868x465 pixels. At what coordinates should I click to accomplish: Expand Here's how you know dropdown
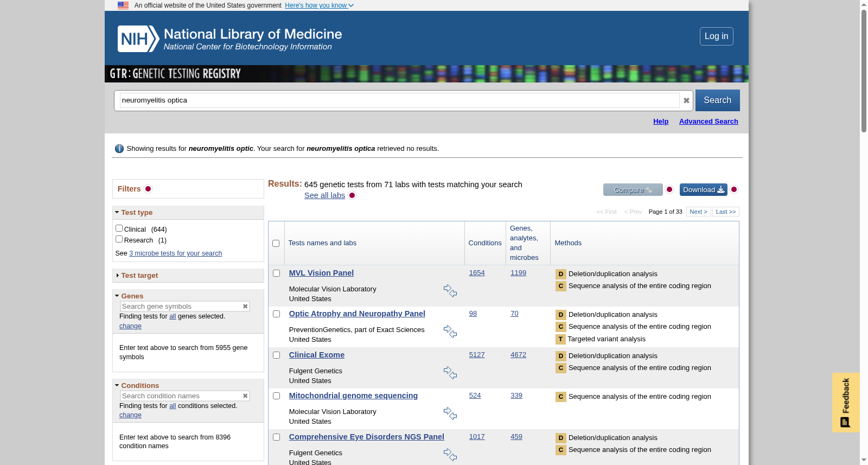tap(319, 5)
